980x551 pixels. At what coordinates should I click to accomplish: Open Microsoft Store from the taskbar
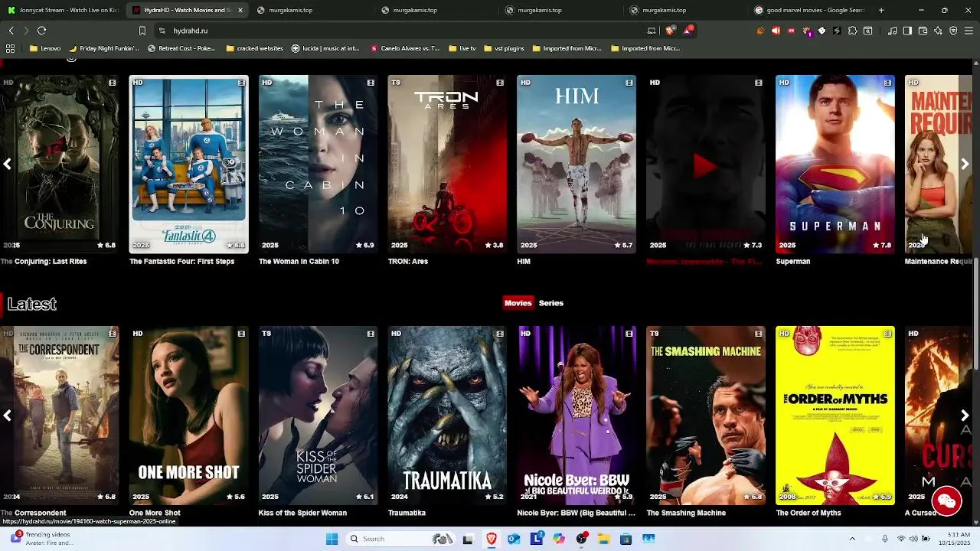(x=626, y=539)
